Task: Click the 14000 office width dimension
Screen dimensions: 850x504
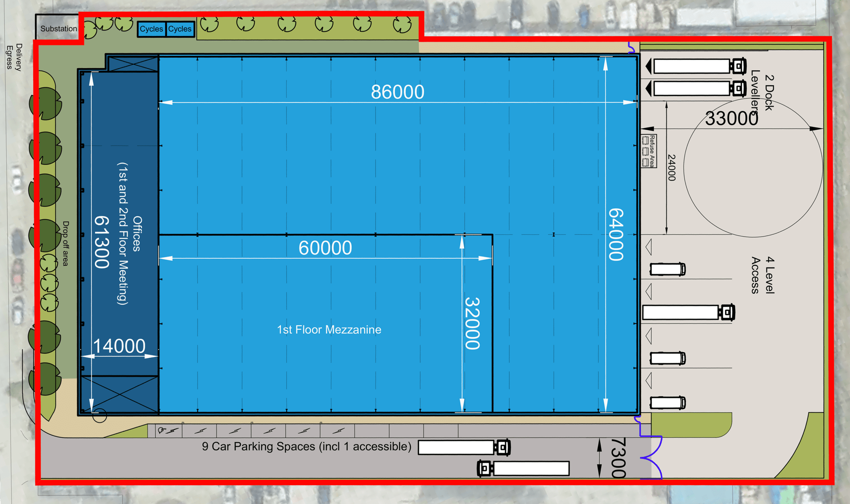Action: (x=119, y=346)
